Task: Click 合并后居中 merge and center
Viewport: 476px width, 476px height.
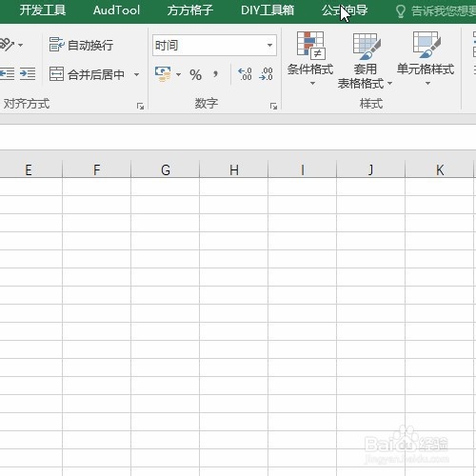Action: click(87, 74)
